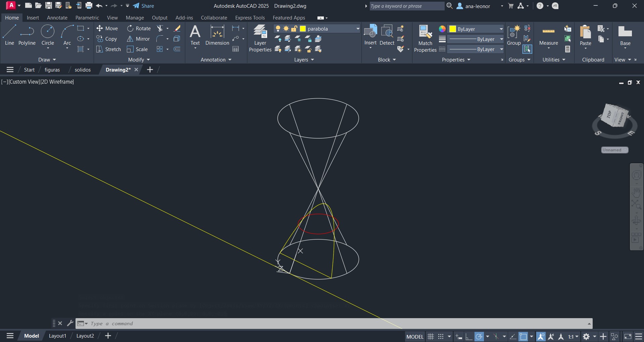This screenshot has height=342, width=644.
Task: Click the Share button in title bar
Action: point(143,6)
